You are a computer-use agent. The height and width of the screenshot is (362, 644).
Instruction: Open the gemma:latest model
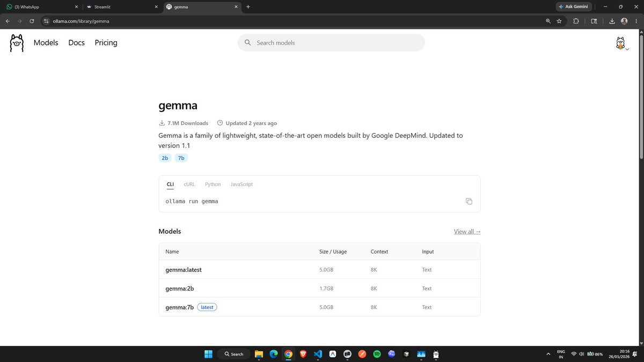coord(184,270)
